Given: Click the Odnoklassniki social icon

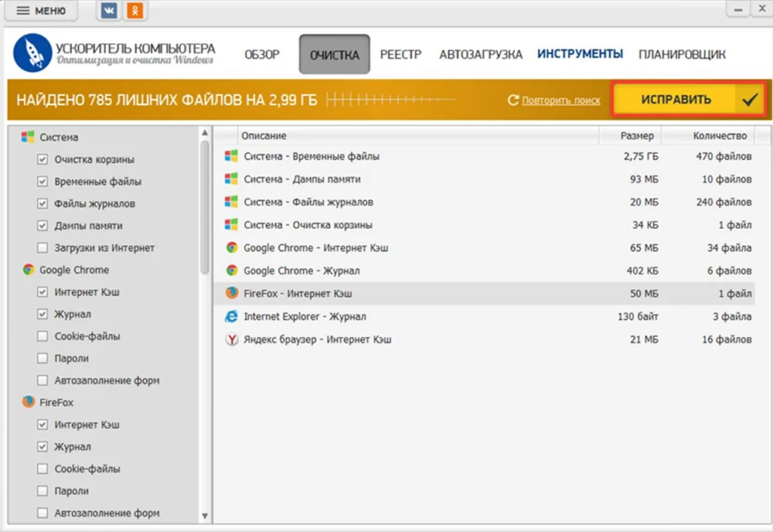Looking at the screenshot, I should click(x=136, y=12).
